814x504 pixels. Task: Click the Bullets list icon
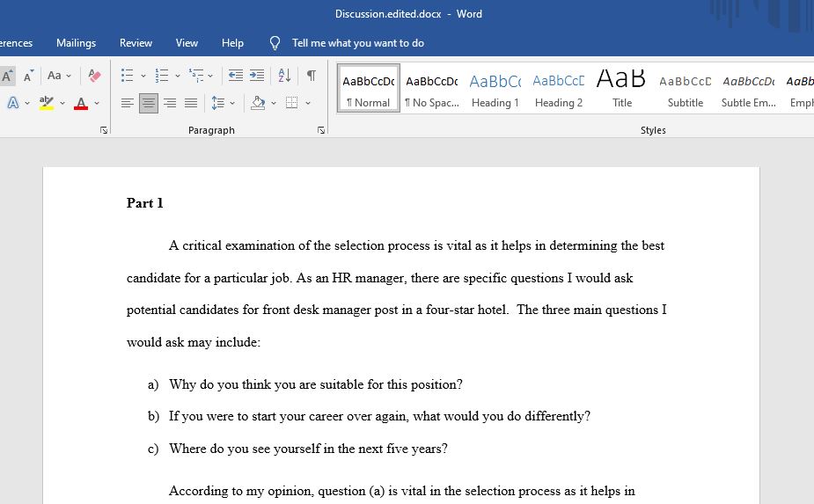(128, 76)
